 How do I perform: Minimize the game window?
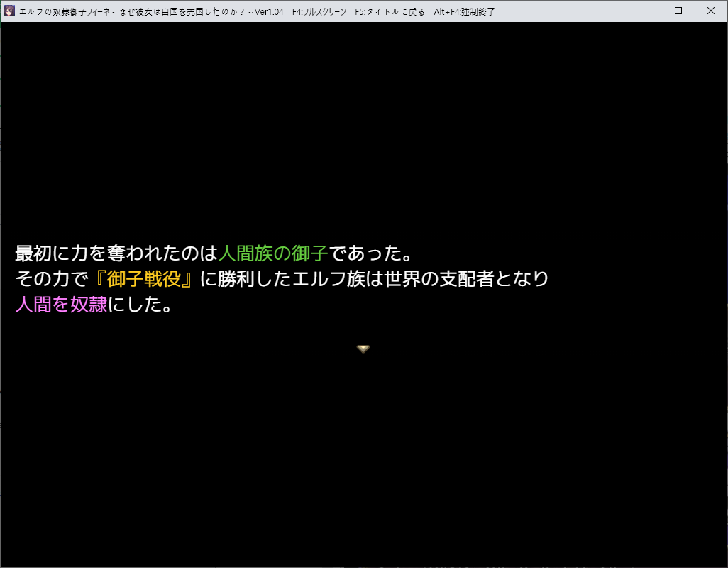pyautogui.click(x=646, y=11)
